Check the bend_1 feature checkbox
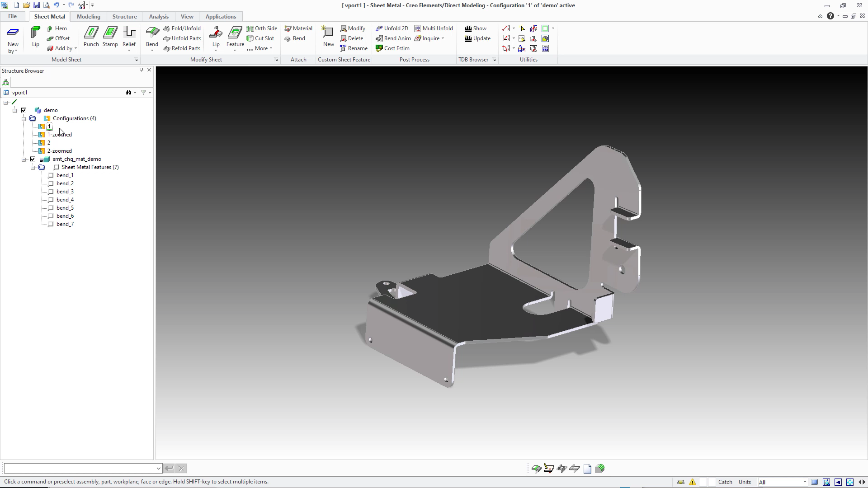This screenshot has height=488, width=868. (x=51, y=175)
